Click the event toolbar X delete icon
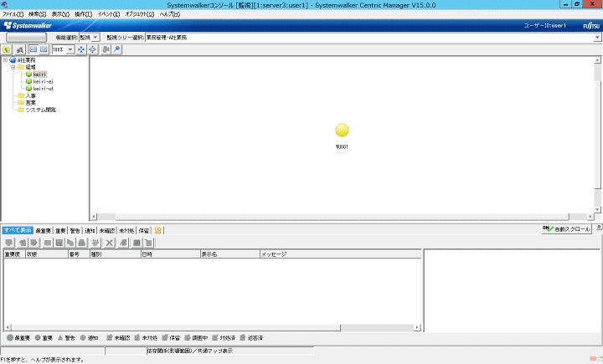Screen dimensions: 603x364 point(109,243)
